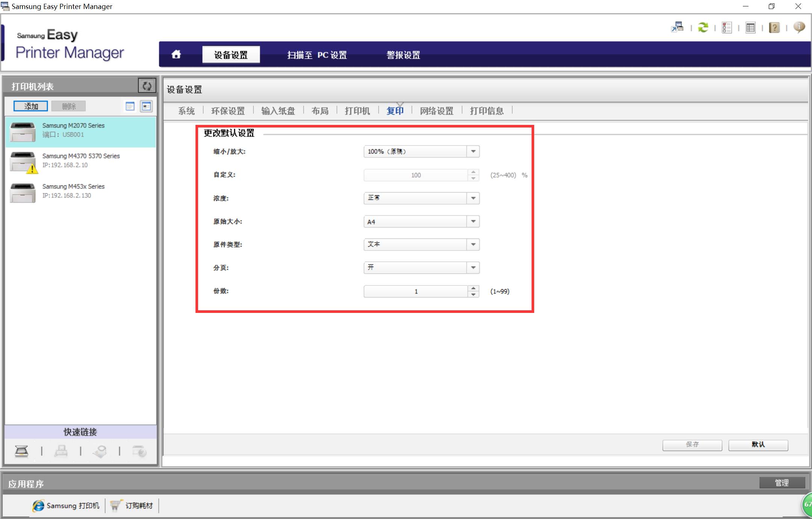Increase 份数 with the up arrow
This screenshot has width=812, height=519.
473,288
